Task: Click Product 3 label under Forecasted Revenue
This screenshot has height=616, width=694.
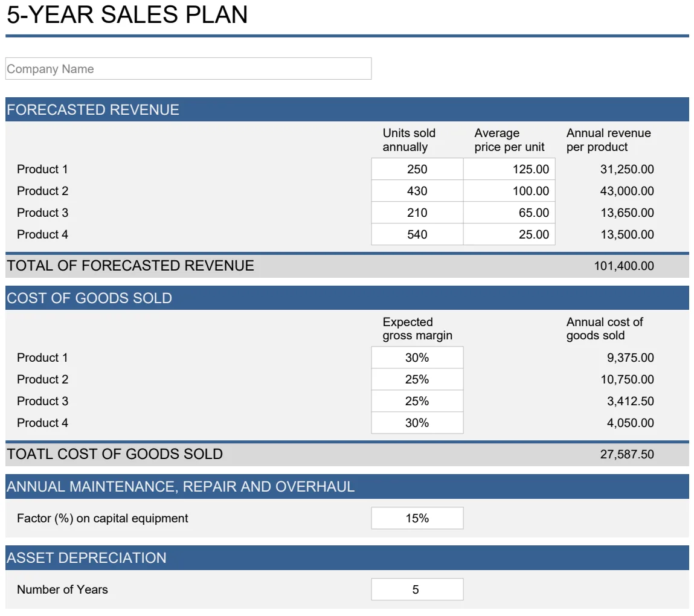Action: coord(42,213)
